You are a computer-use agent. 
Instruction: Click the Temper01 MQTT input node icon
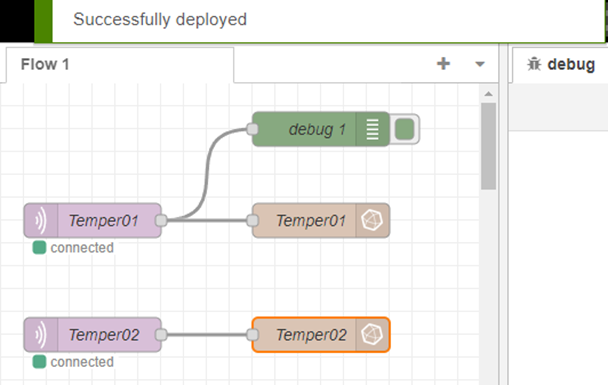[41, 220]
